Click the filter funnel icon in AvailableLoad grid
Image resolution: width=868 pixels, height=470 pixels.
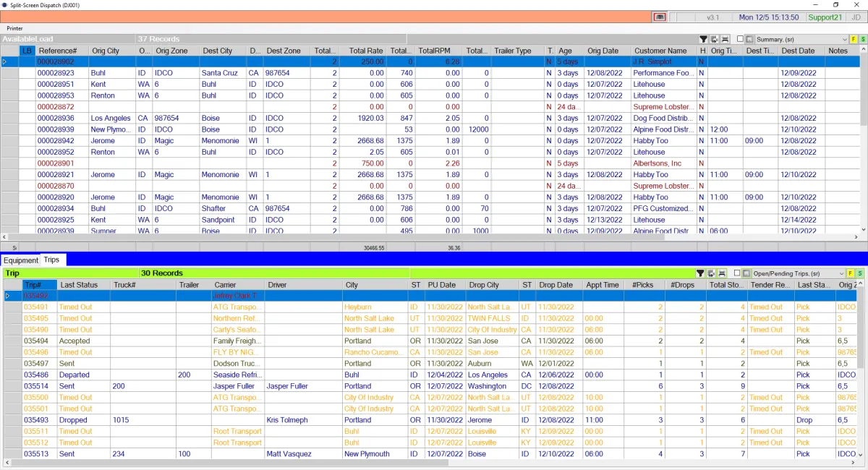click(703, 39)
